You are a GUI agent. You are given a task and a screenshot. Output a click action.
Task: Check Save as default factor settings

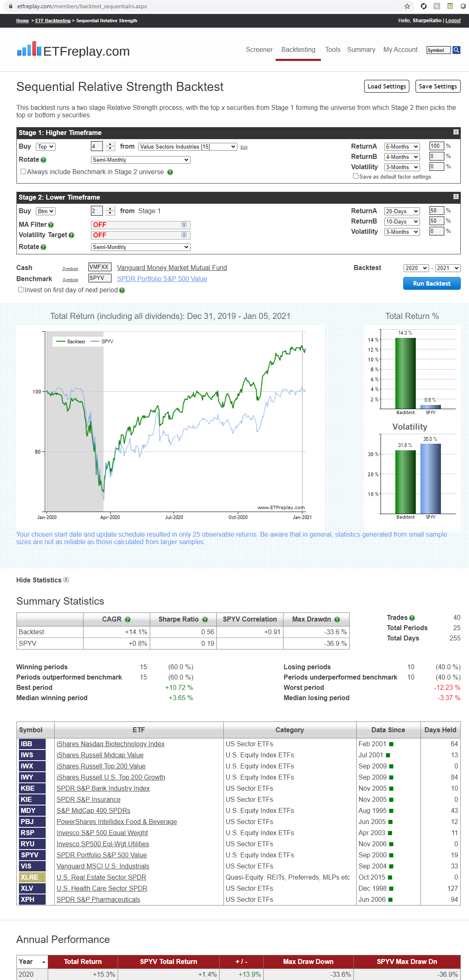tap(355, 176)
